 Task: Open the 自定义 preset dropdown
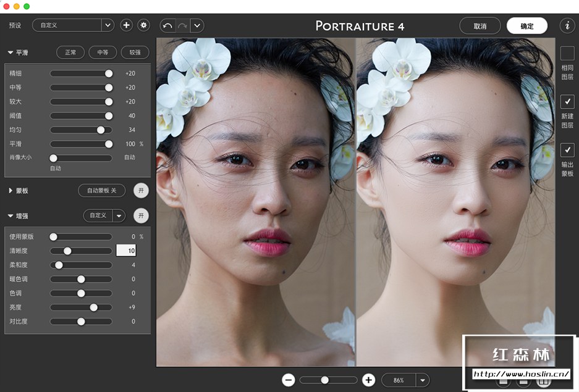coord(108,25)
